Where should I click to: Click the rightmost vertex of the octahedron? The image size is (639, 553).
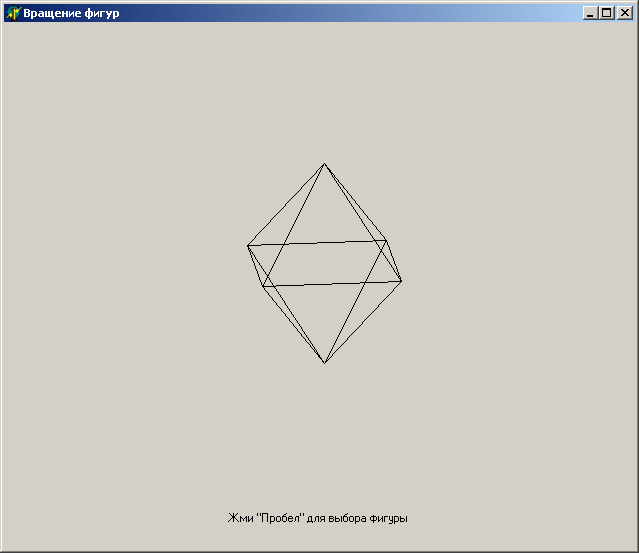click(x=401, y=281)
